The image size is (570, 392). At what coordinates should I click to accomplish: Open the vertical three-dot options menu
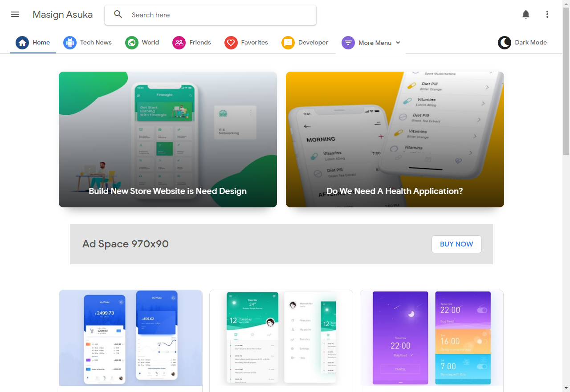[x=547, y=14]
